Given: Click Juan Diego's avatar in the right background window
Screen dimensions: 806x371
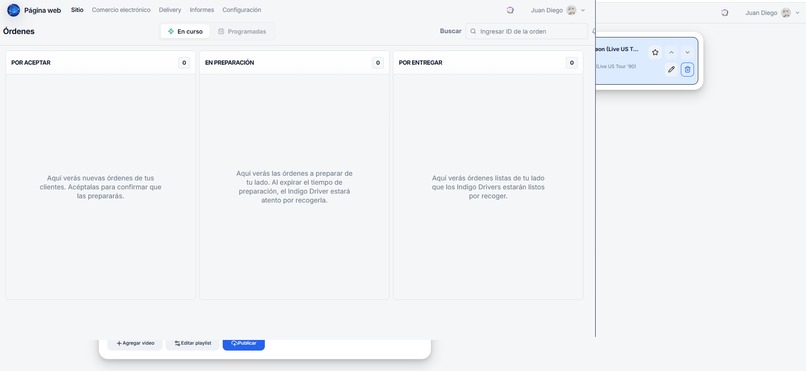Looking at the screenshot, I should (x=786, y=13).
